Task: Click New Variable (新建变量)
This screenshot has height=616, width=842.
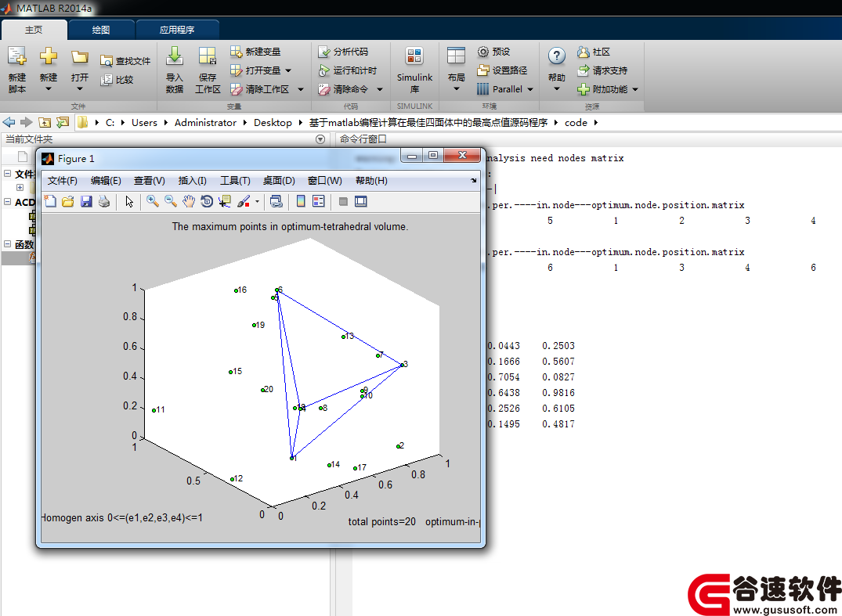Action: click(255, 52)
